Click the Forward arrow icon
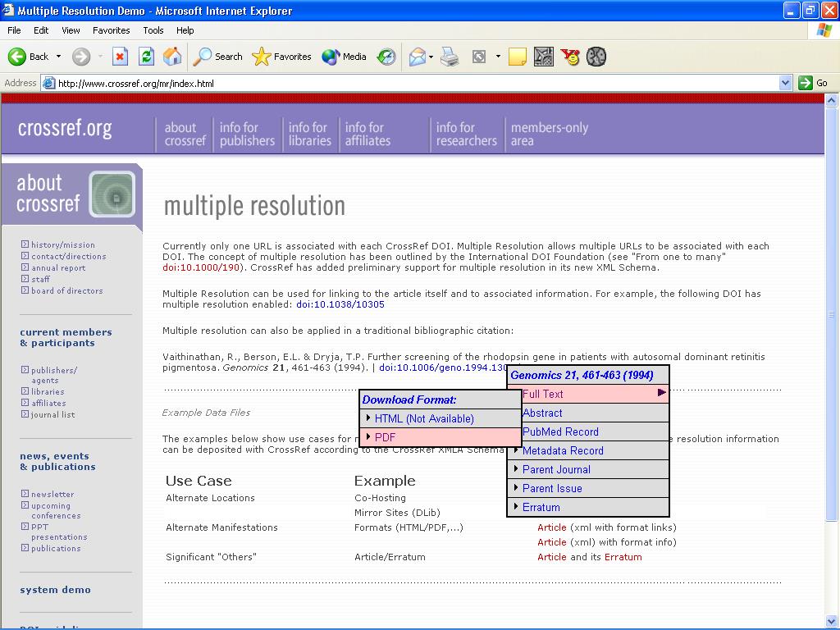 tap(81, 57)
